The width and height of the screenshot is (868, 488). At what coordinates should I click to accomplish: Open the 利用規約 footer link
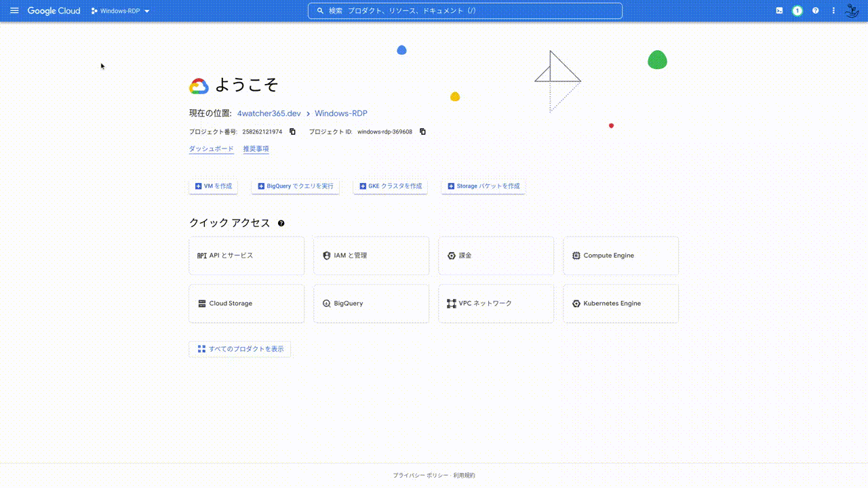tap(465, 476)
